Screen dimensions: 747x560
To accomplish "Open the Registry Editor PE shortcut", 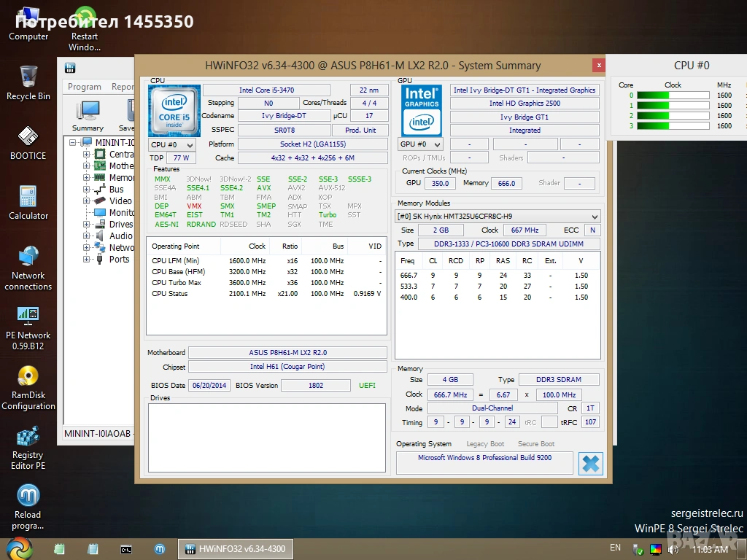I will click(x=28, y=437).
